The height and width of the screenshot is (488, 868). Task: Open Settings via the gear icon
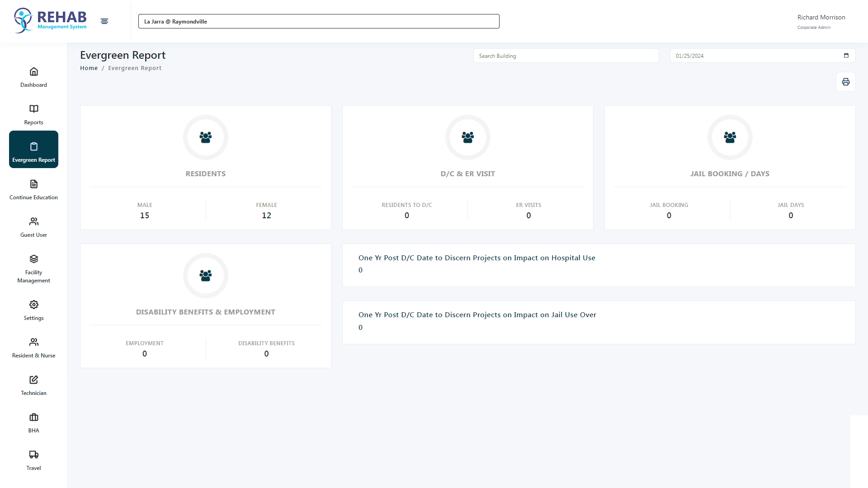33,305
